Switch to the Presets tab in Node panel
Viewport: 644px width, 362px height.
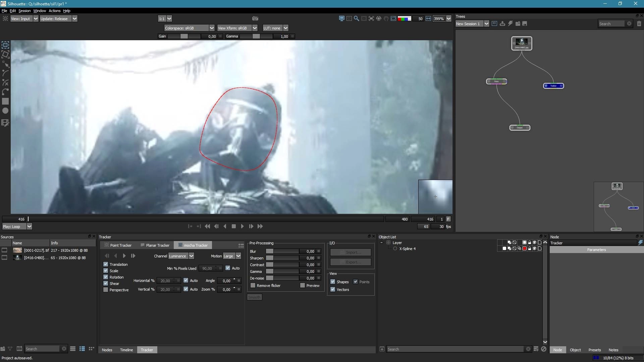(595, 350)
